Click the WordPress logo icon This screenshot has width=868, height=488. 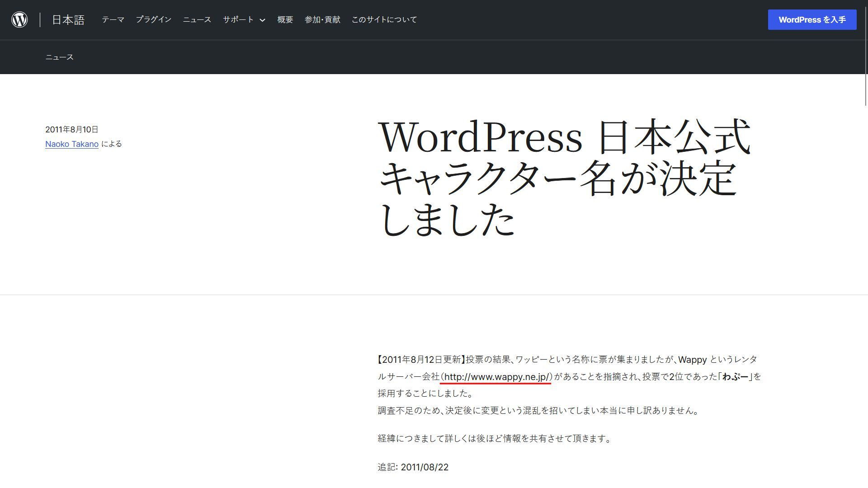tap(19, 19)
